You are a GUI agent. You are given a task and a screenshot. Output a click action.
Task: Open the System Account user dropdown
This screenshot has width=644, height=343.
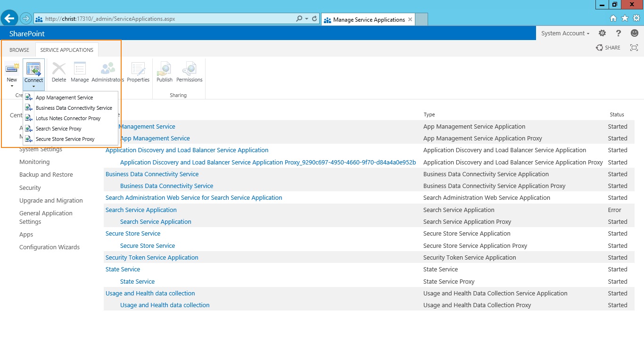565,33
